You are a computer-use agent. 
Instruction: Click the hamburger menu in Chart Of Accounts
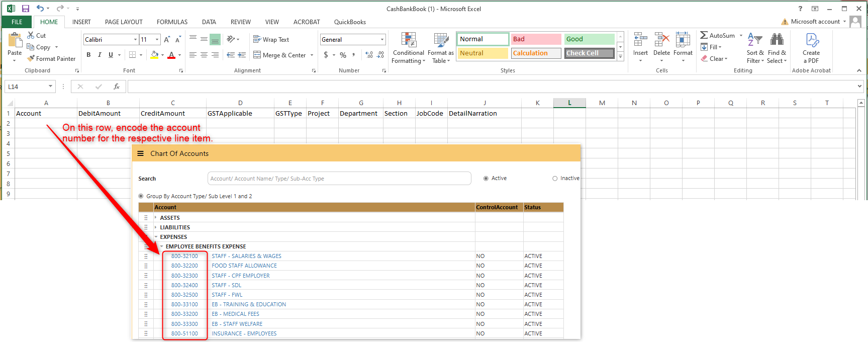[x=141, y=153]
